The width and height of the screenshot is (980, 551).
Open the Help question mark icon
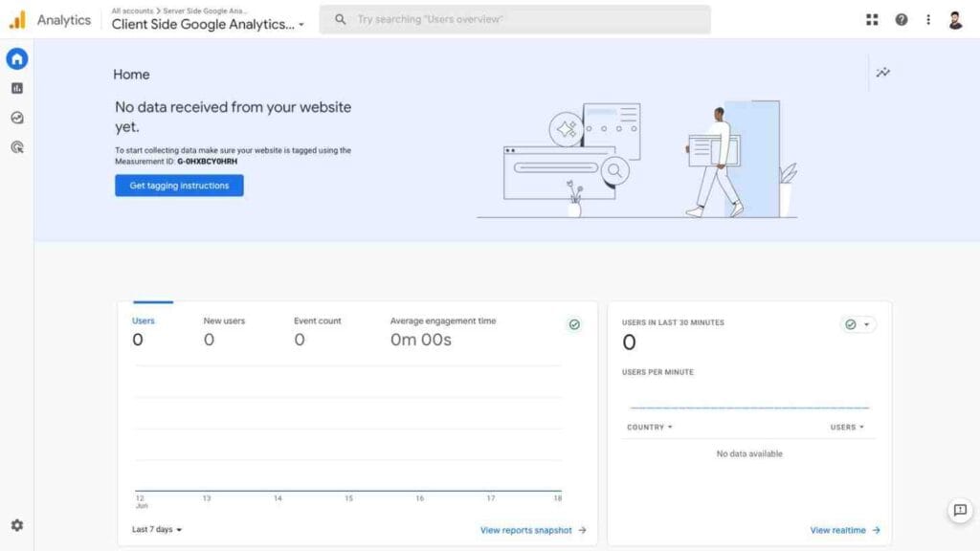tap(902, 19)
